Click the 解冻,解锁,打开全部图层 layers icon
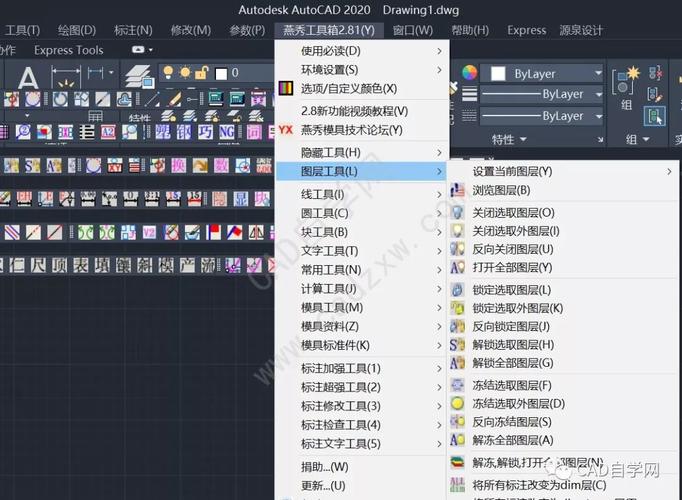The width and height of the screenshot is (682, 500). 457,463
